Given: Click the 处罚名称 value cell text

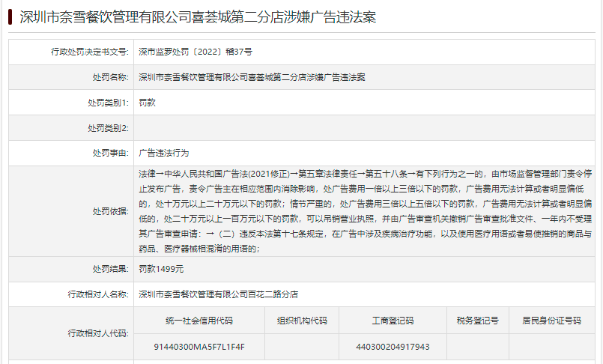Looking at the screenshot, I should tap(252, 77).
